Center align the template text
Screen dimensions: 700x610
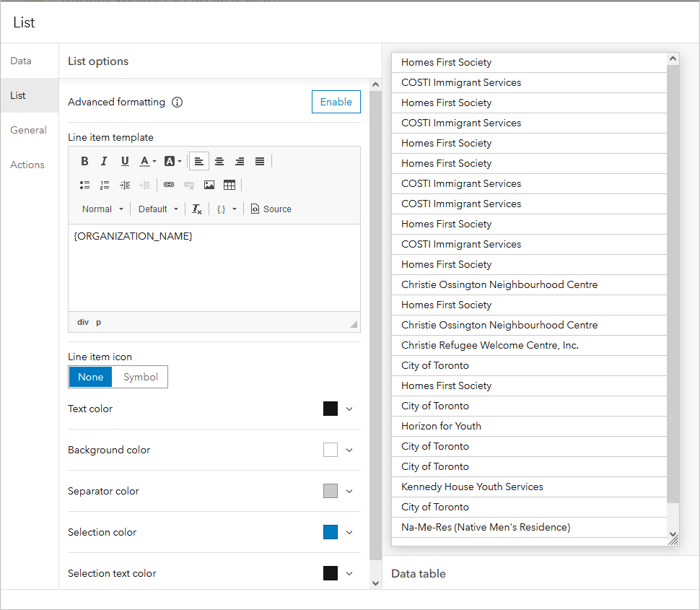219,161
